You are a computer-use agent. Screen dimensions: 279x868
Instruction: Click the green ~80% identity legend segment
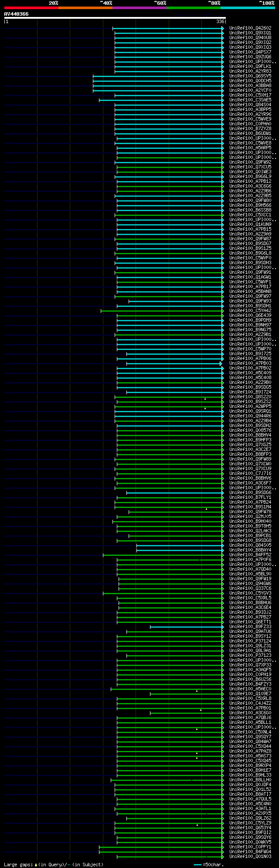(x=194, y=8)
